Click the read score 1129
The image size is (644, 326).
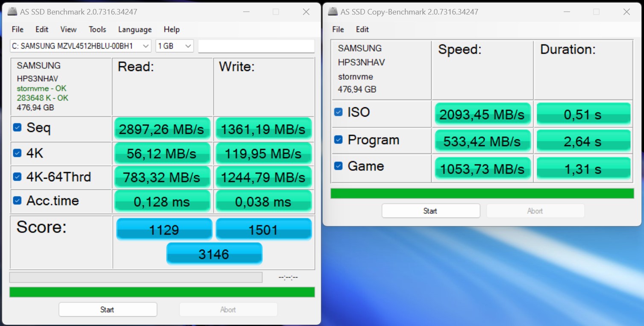(x=164, y=229)
